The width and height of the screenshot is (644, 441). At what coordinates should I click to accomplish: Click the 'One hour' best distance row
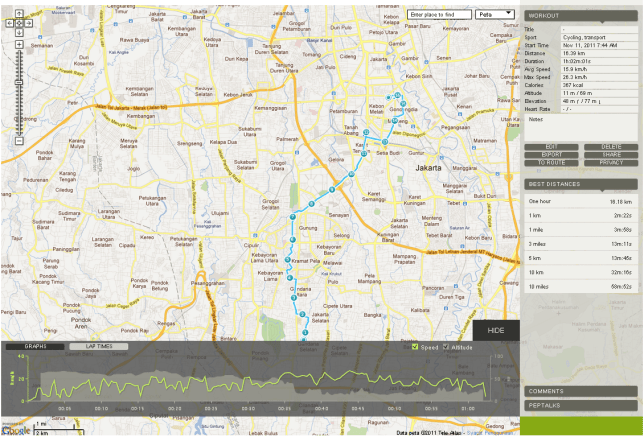581,202
